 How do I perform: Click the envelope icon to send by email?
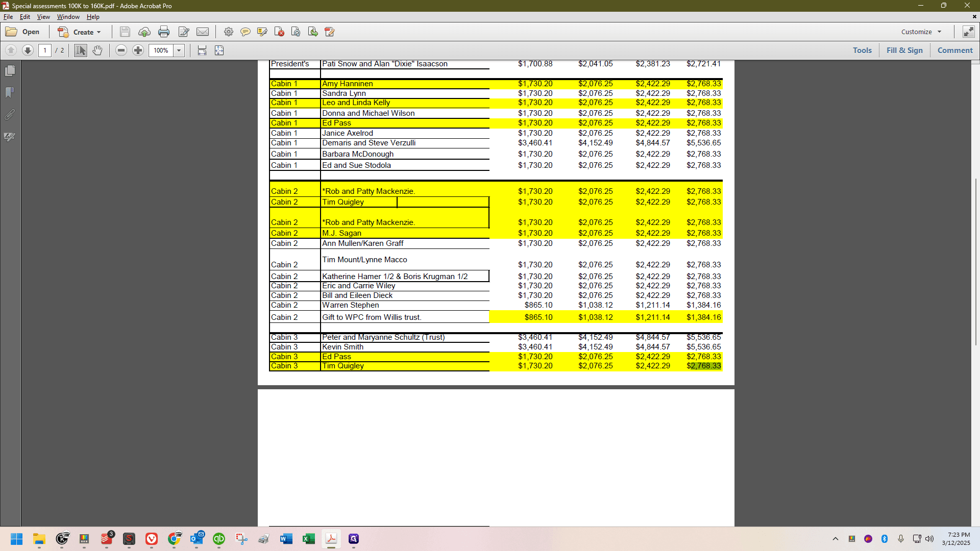(x=203, y=32)
